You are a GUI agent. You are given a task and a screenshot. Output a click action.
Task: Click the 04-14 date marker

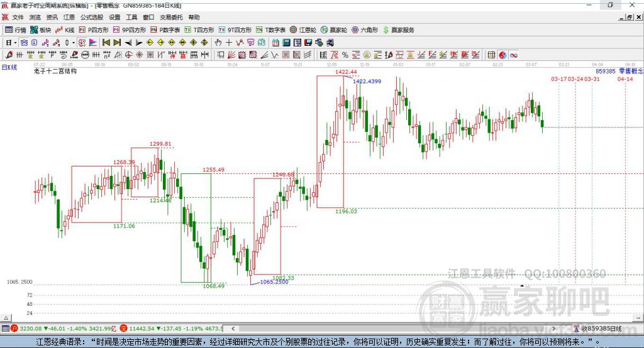coord(625,79)
